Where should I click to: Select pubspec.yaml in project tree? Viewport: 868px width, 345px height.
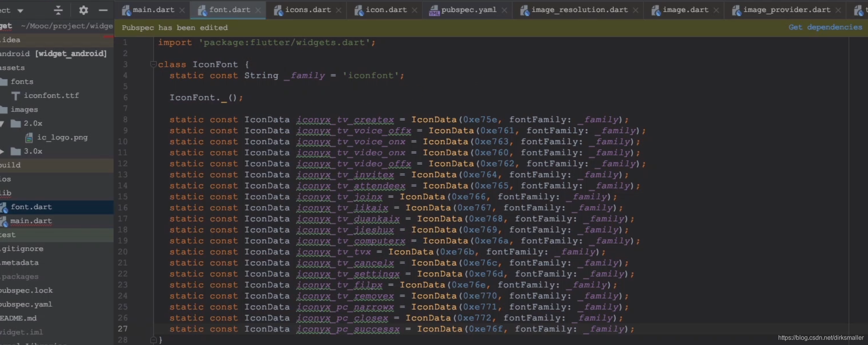tap(26, 304)
